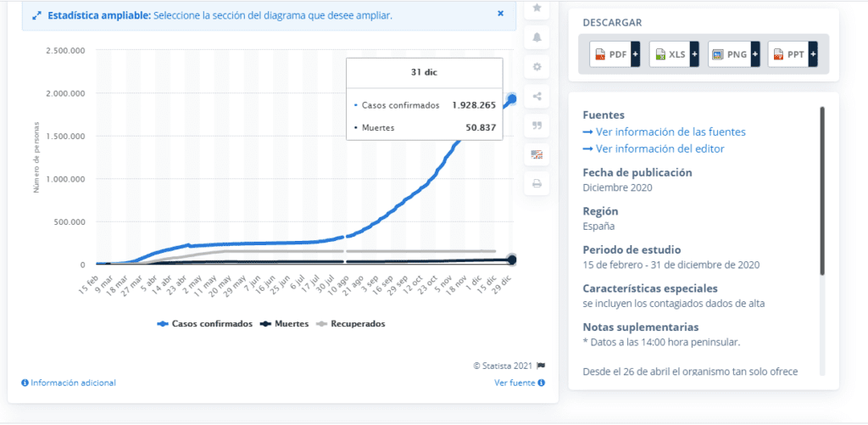The image size is (868, 425).
Task: Click the share statistic icon
Action: coord(537,96)
